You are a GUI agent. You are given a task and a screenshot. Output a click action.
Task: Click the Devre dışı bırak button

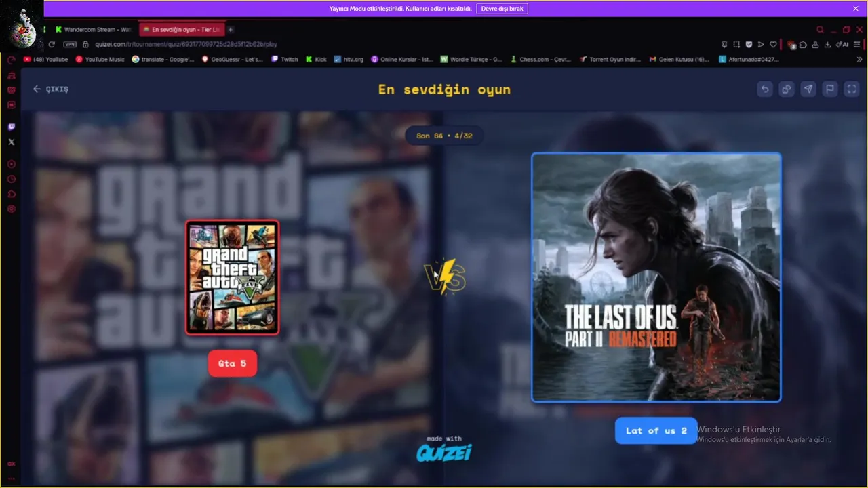coord(502,9)
